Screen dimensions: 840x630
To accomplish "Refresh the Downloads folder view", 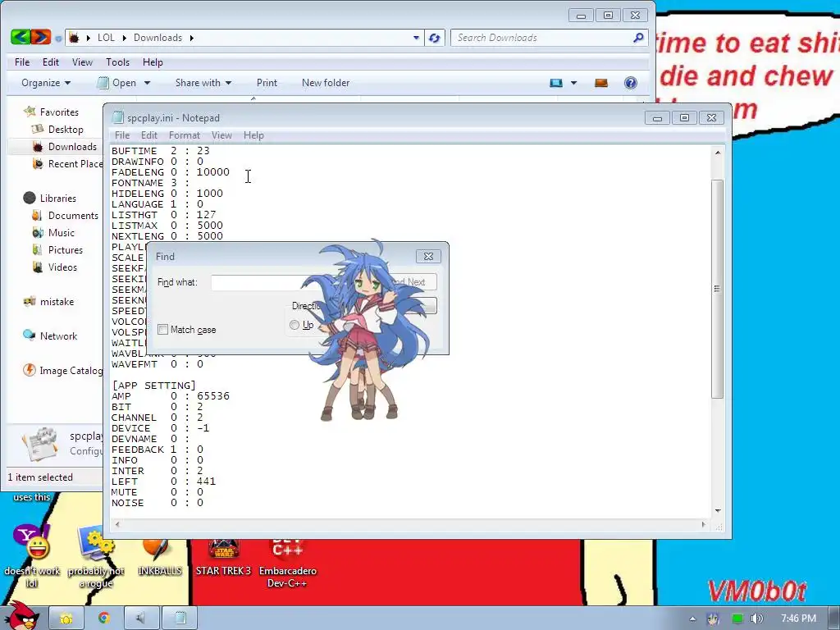I will click(435, 38).
